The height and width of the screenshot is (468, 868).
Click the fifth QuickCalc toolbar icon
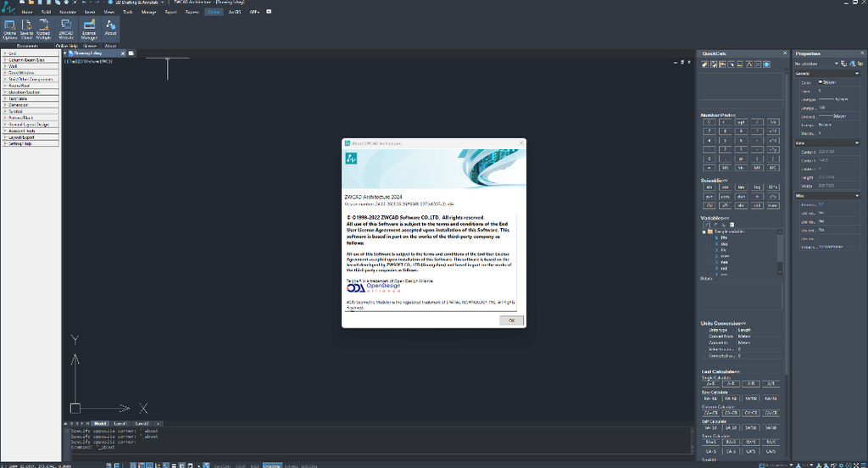740,64
